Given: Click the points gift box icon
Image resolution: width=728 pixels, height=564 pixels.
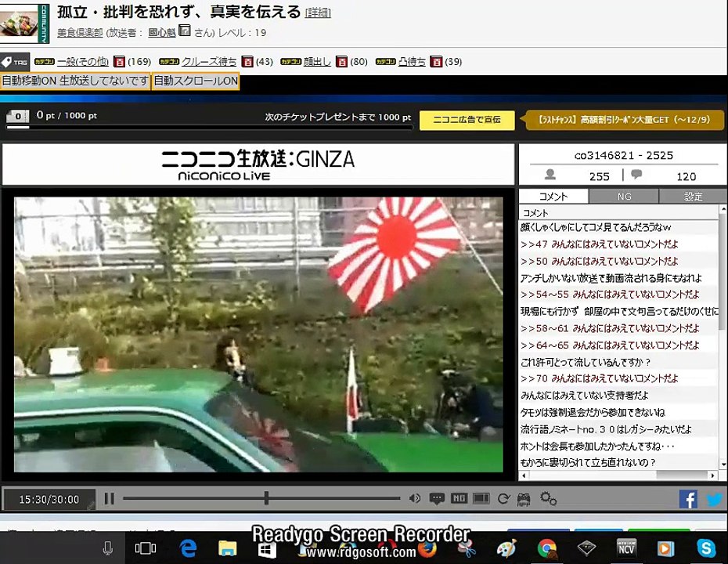Looking at the screenshot, I should [x=18, y=116].
